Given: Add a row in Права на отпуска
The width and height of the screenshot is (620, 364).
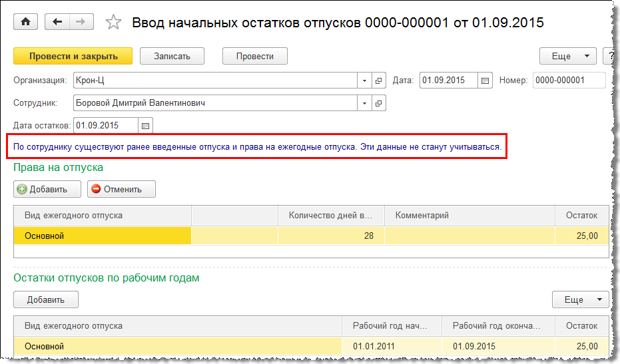Looking at the screenshot, I should point(47,189).
